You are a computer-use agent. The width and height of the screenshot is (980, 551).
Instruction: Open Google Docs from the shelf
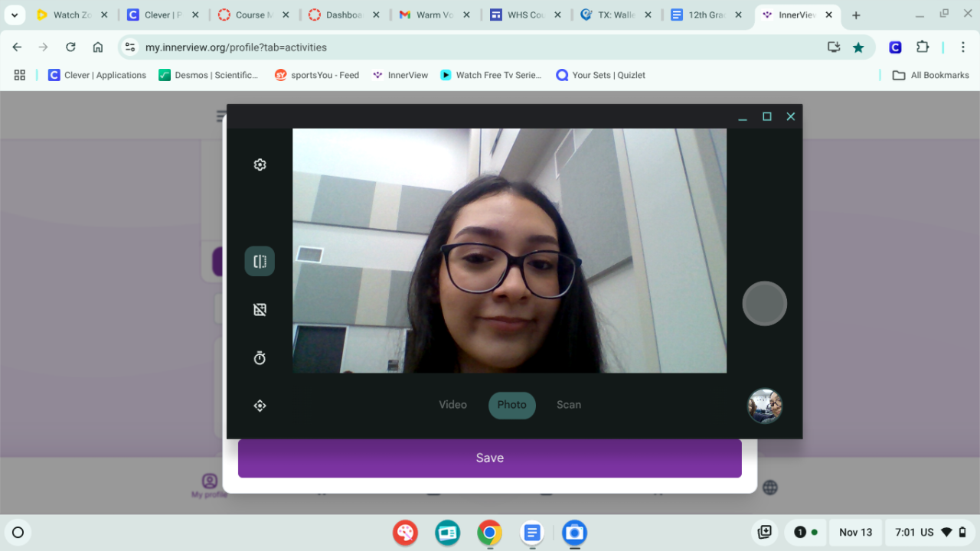coord(532,533)
